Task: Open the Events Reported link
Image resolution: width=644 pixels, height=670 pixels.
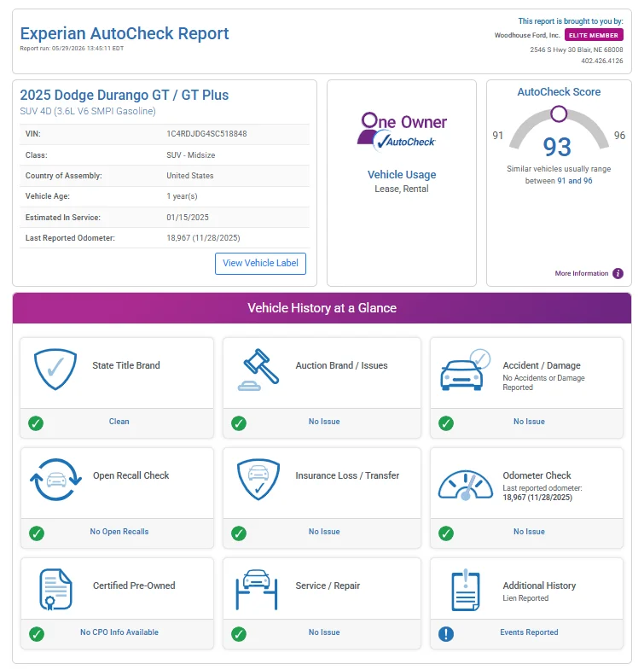Action: [529, 632]
